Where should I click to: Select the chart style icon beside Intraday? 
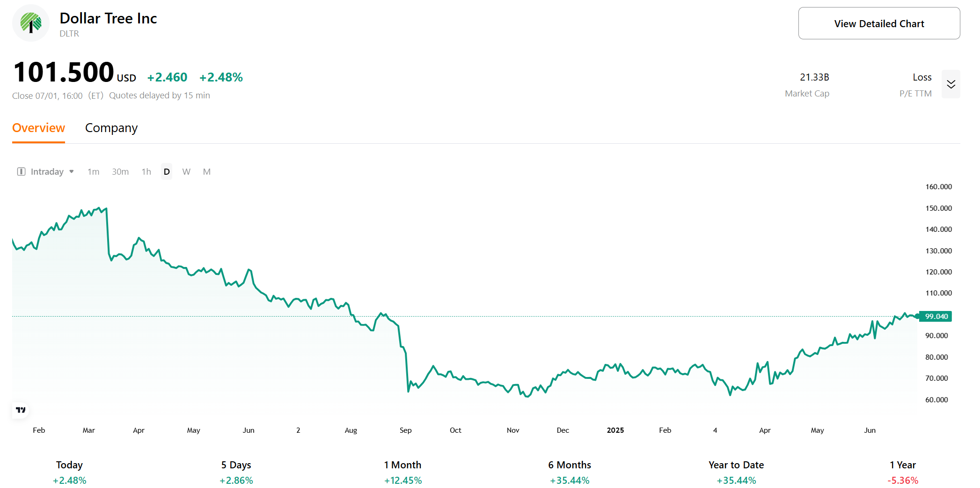click(x=21, y=171)
